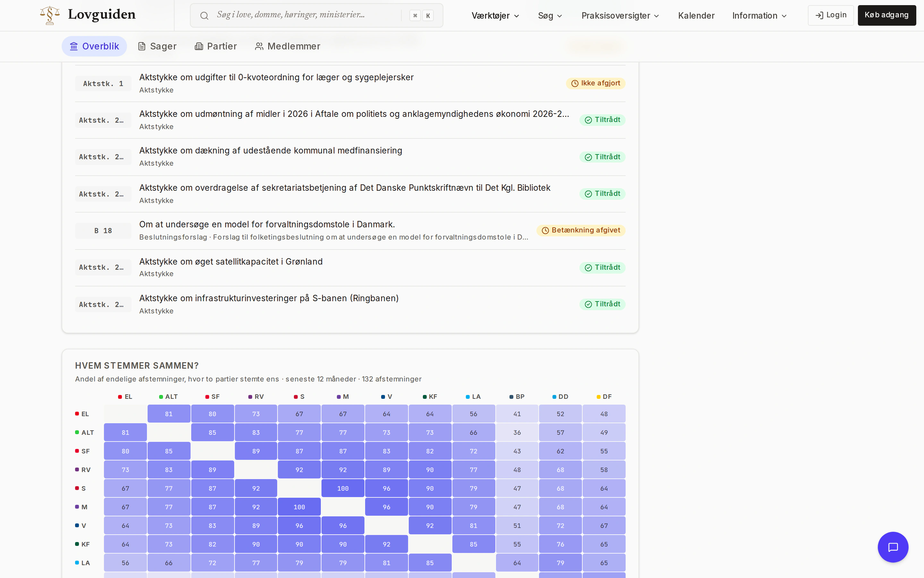924x578 pixels.
Task: Click the Køb adgang button
Action: pos(886,15)
